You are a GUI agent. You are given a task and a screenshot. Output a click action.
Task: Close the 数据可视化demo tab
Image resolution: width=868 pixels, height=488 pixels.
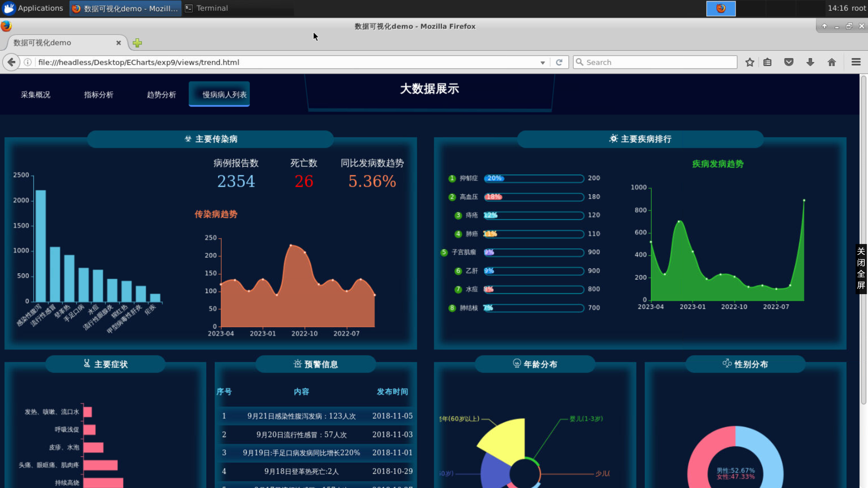point(119,43)
